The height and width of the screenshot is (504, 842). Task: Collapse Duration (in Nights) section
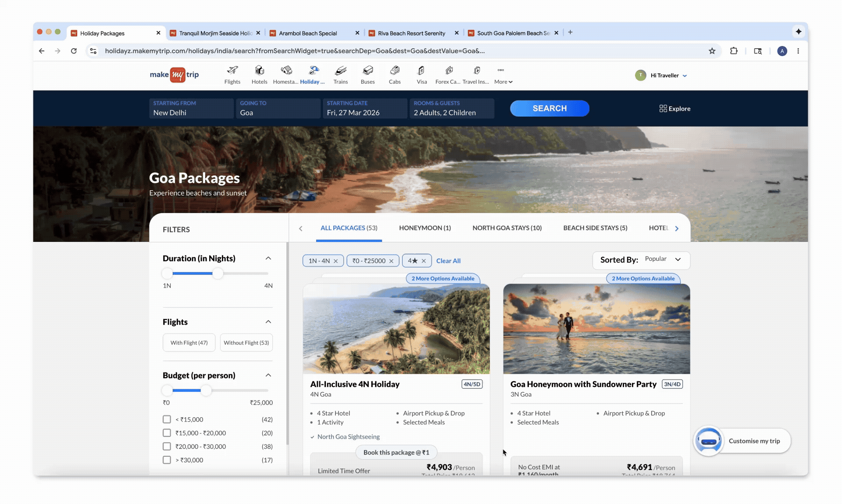tap(268, 258)
